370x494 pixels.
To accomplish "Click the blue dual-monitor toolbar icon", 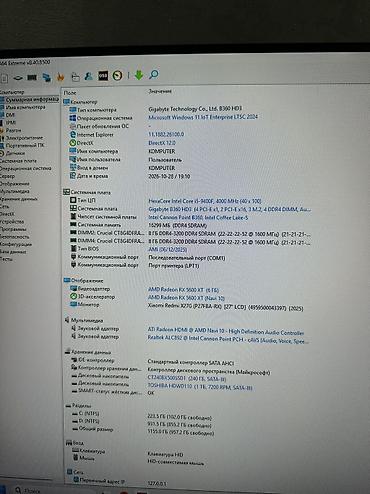I will [x=47, y=77].
